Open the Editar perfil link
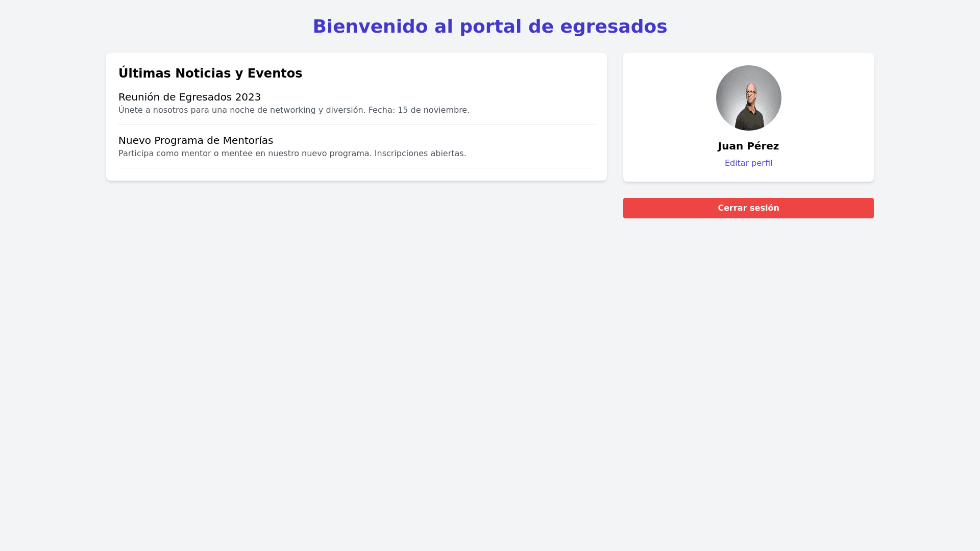 point(748,163)
